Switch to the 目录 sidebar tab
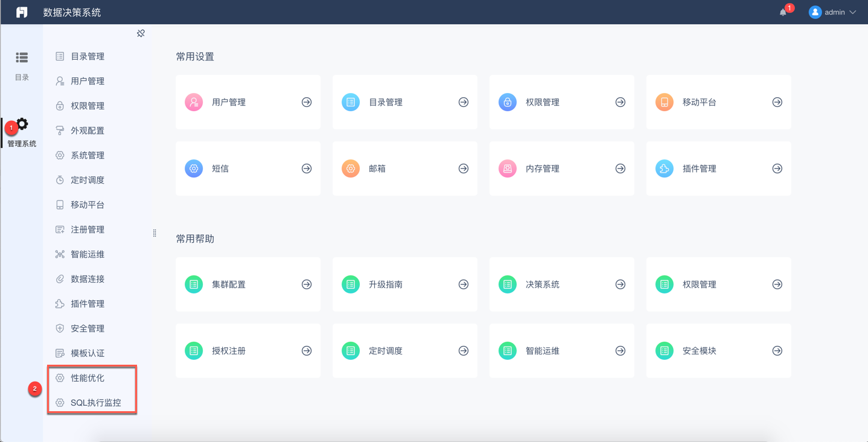868x442 pixels. pyautogui.click(x=22, y=65)
